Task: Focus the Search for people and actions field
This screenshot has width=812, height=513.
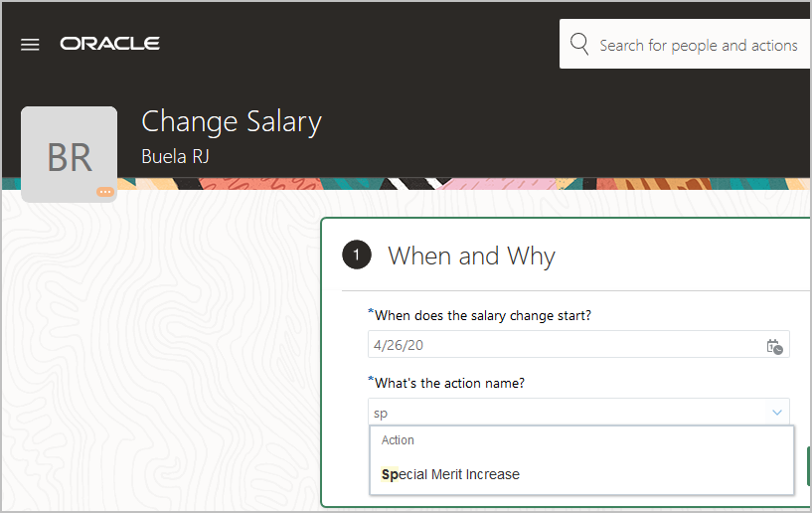Action: pos(698,45)
